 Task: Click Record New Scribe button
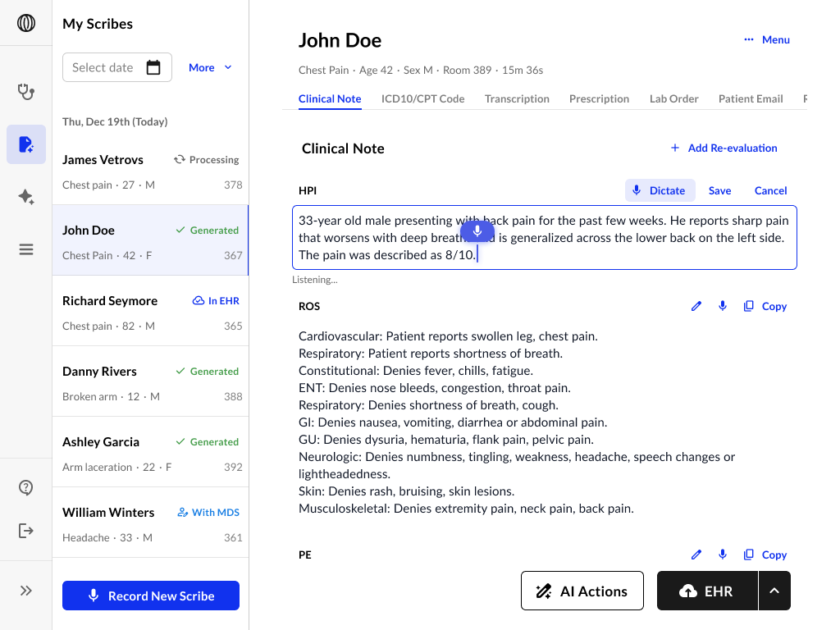pos(151,596)
